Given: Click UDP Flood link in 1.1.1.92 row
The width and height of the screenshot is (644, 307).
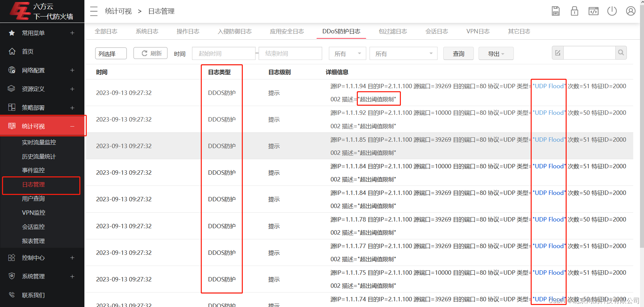Looking at the screenshot, I should point(549,113).
